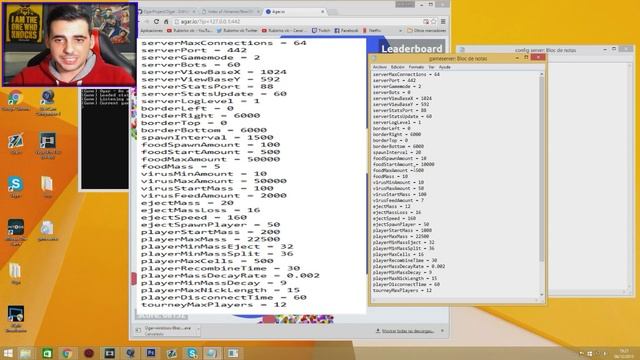This screenshot has height=360, width=640.
Task: Click the black command prompt window
Action: [104, 139]
